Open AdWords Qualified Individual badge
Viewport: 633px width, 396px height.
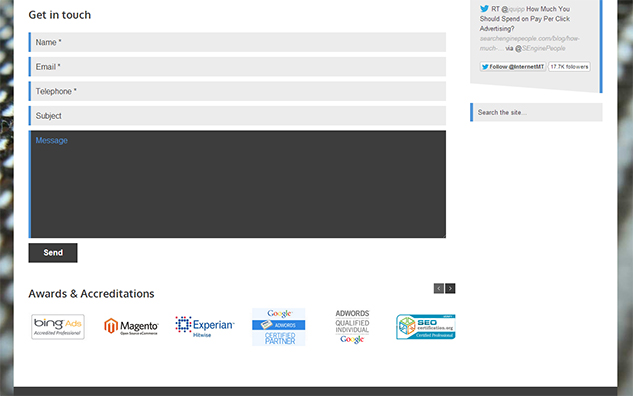tap(352, 327)
